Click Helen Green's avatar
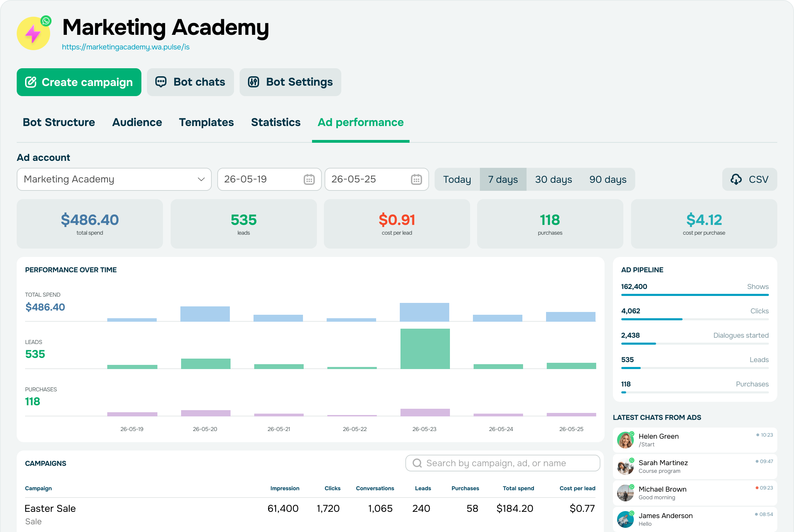 coord(625,440)
